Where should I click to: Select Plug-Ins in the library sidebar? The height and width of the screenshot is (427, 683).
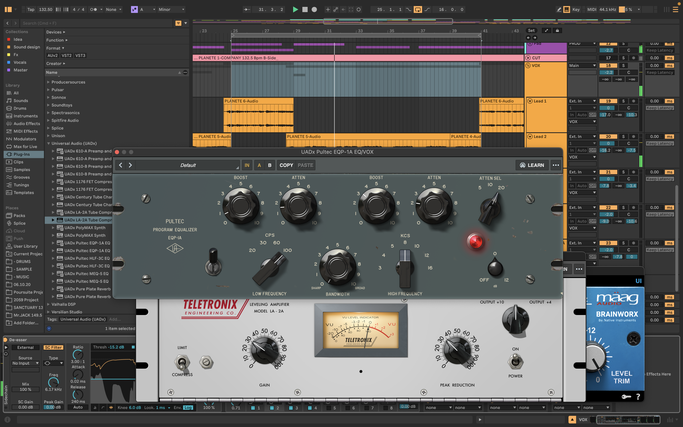coord(23,155)
